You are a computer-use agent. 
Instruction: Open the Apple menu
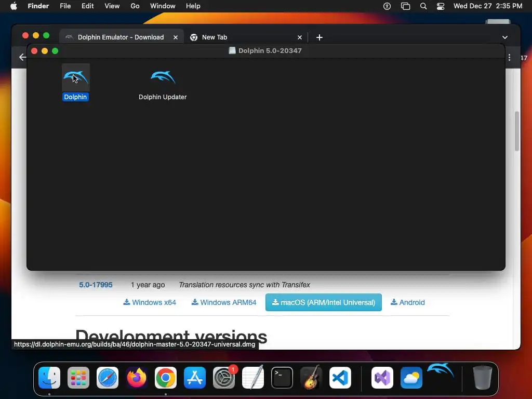tap(14, 6)
